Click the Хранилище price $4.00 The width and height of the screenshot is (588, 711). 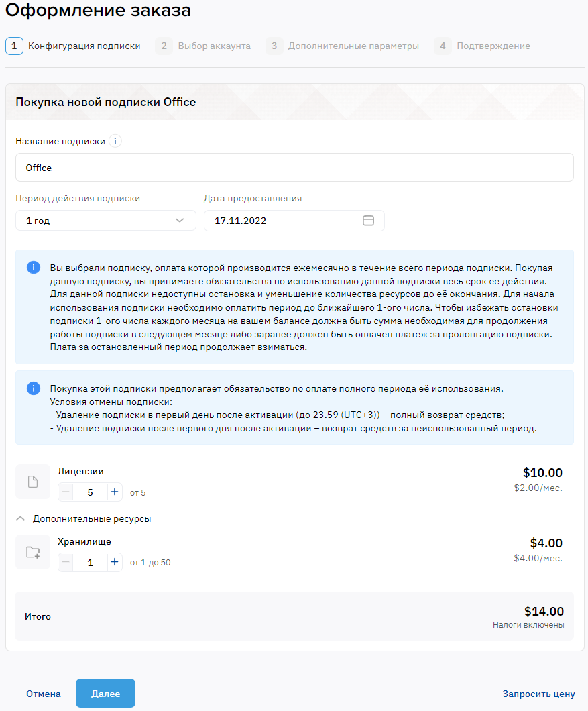pos(546,543)
